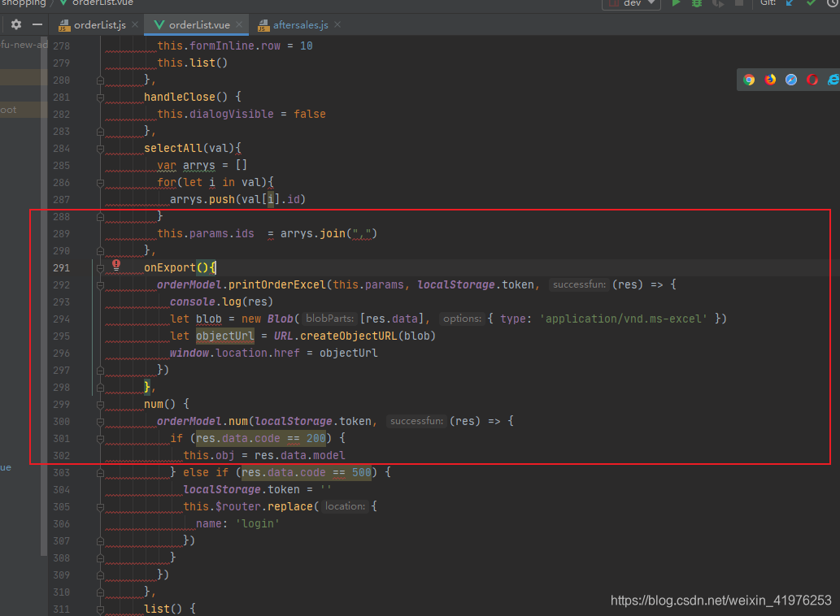Click 'login' string on line 306
This screenshot has height=616, width=840.
[258, 523]
